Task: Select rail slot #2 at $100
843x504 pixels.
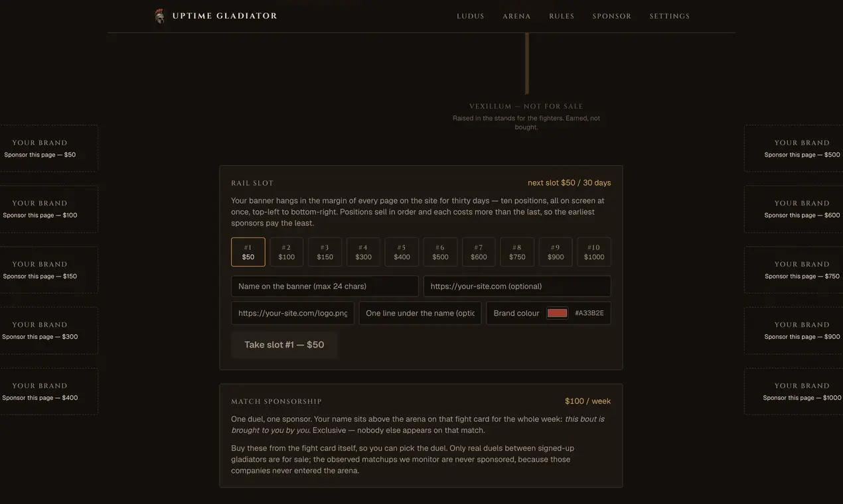Action: coord(287,252)
